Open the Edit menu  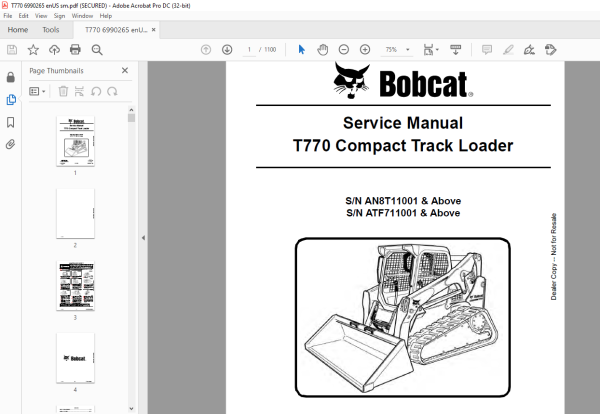pos(23,16)
